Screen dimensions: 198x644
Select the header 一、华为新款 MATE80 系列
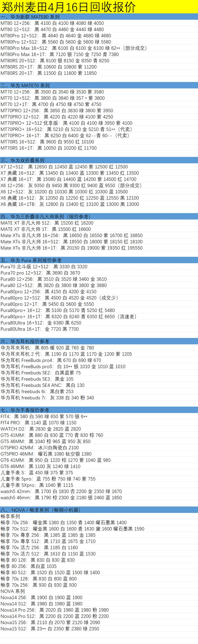coord(99,17)
